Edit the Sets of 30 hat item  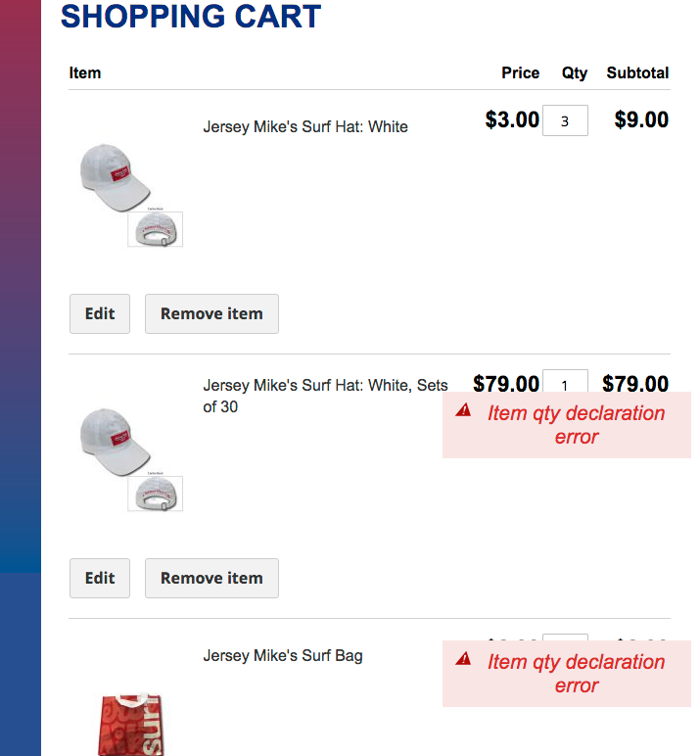click(x=100, y=579)
